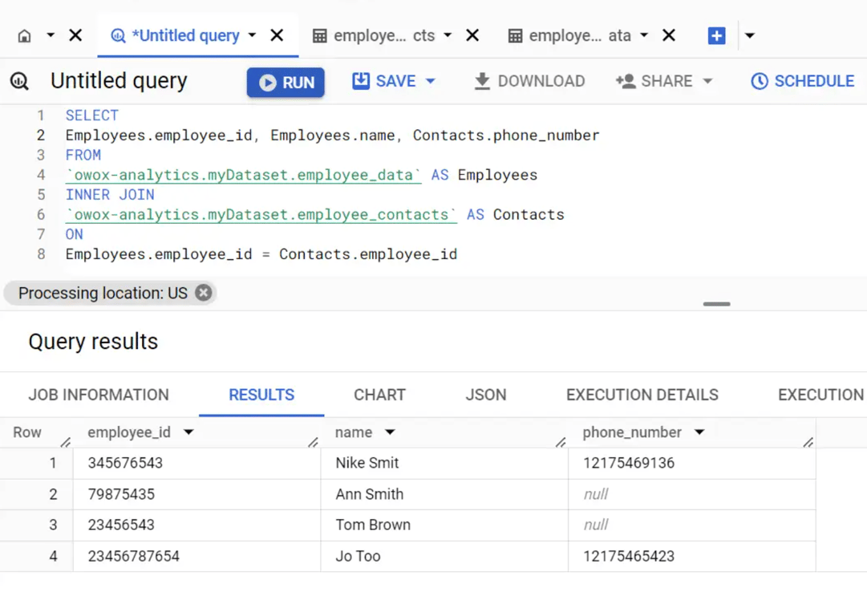Open the phone_number column sort menu

coord(699,432)
